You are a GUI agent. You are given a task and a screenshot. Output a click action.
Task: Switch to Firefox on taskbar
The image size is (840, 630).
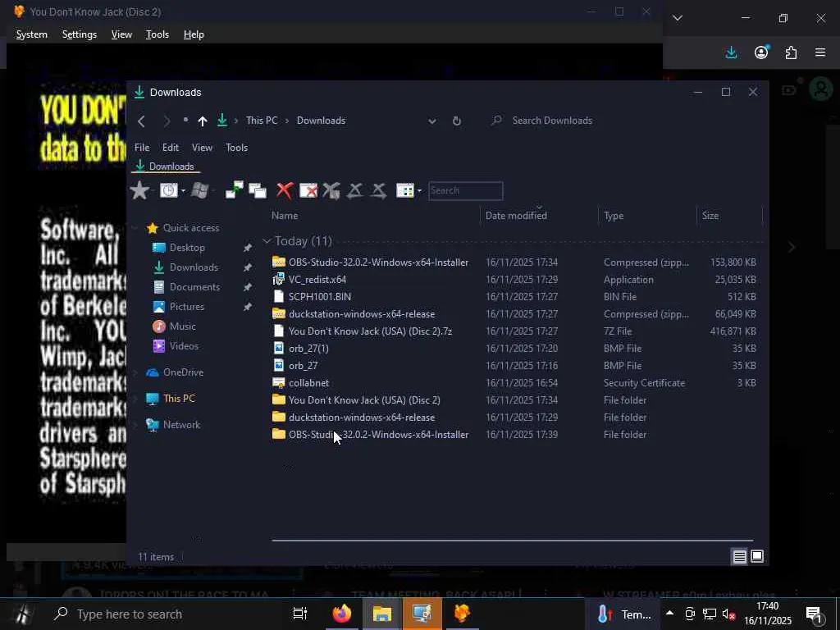click(341, 614)
